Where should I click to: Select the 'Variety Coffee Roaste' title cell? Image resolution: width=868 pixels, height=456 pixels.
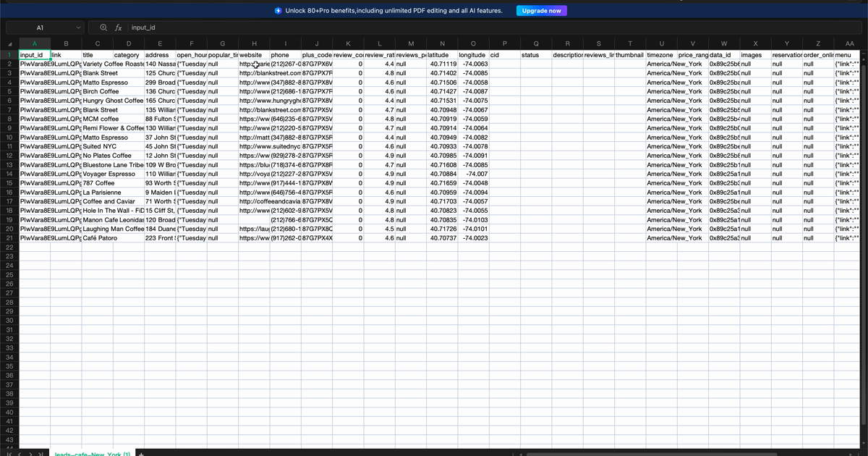click(114, 64)
